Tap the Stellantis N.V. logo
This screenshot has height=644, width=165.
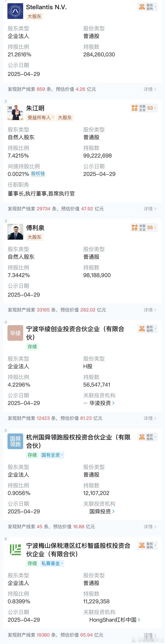15,11
